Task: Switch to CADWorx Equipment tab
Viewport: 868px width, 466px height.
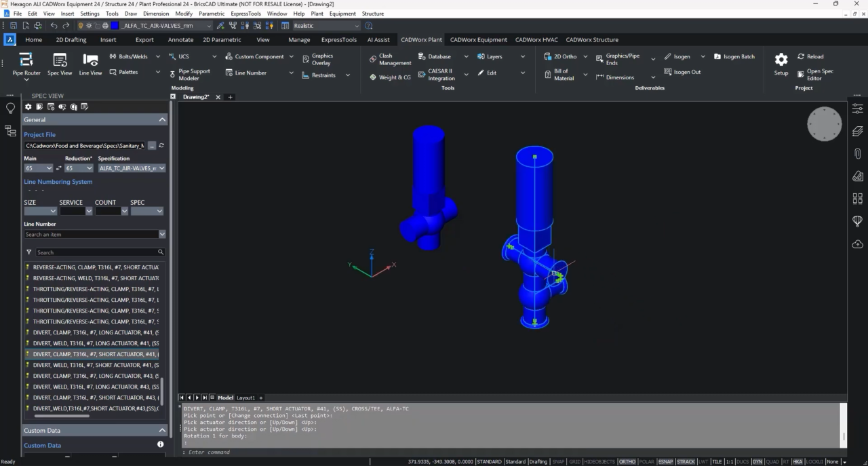Action: 479,39
